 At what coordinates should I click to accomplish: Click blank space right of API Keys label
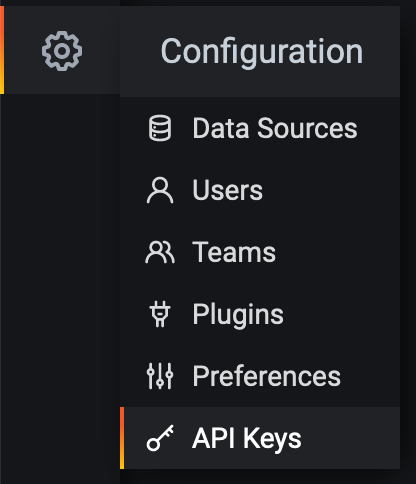pos(350,438)
